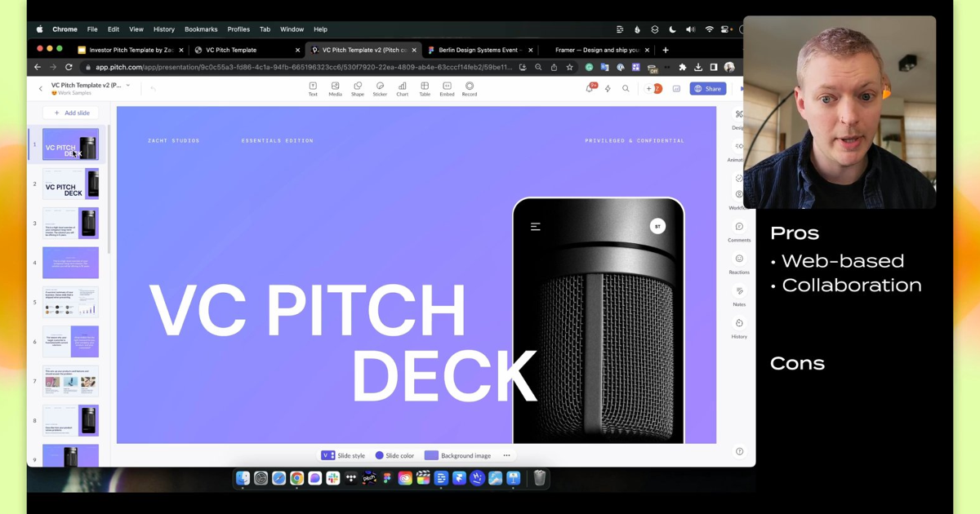This screenshot has width=980, height=514.
Task: Open the Sticker picker
Action: (x=380, y=88)
